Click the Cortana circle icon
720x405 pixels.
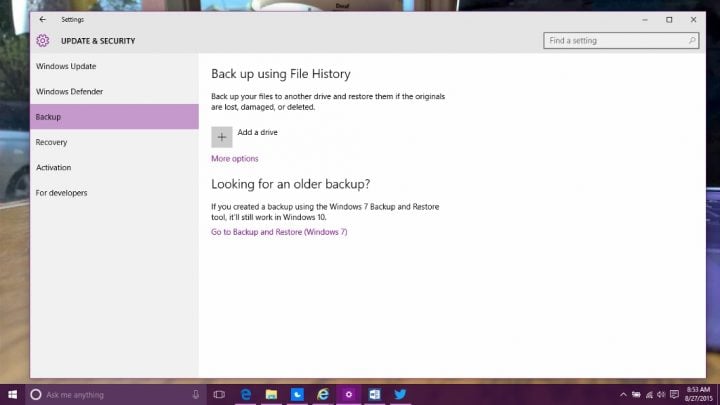pos(36,394)
